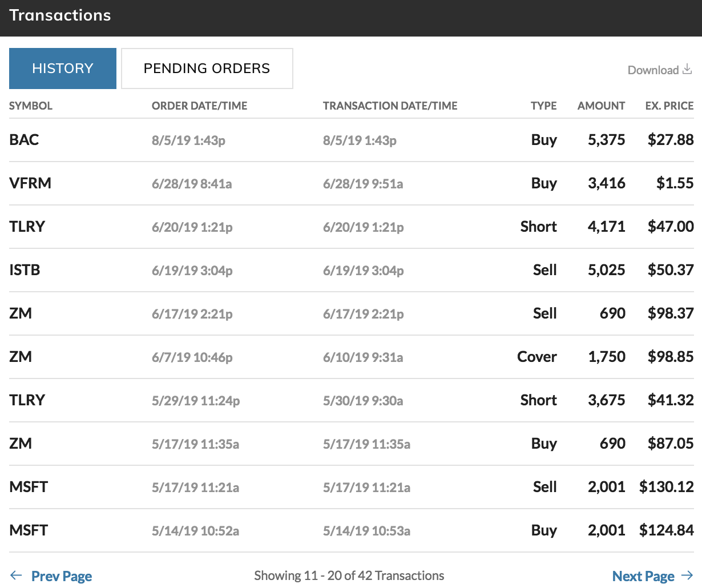Click the left arrow beside Prev Page
This screenshot has height=588, width=702.
coord(16,575)
